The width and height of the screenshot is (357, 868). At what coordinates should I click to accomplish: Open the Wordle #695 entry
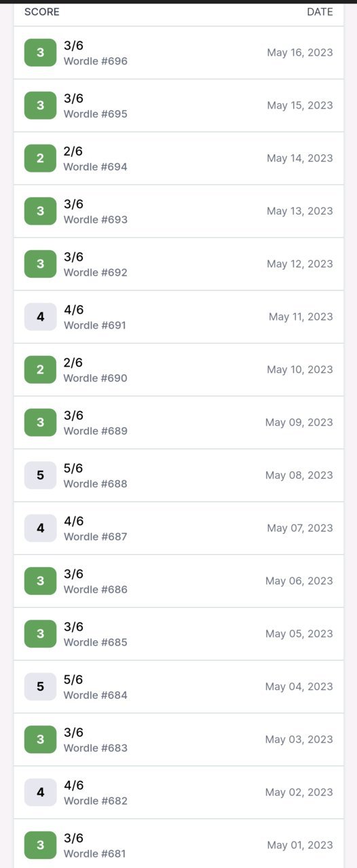click(178, 105)
